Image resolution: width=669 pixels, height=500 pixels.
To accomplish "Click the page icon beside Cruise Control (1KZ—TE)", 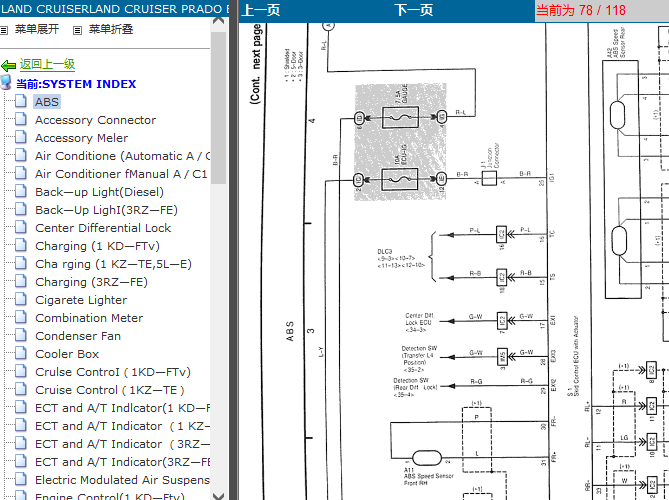I will click(x=20, y=389).
